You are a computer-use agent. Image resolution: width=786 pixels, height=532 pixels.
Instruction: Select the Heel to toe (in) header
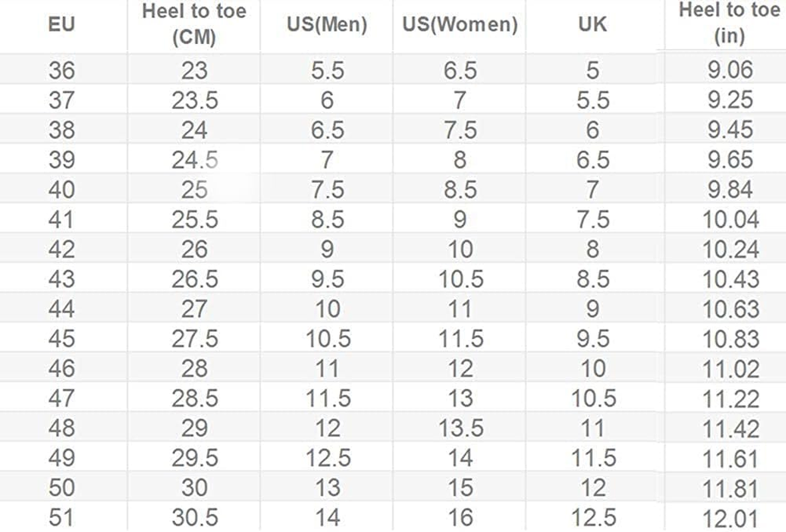coord(729,24)
